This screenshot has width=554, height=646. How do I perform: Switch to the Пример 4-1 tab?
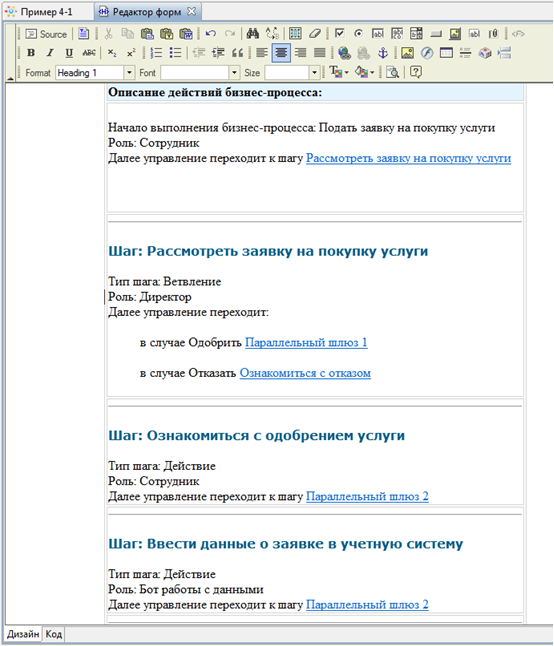[x=47, y=12]
